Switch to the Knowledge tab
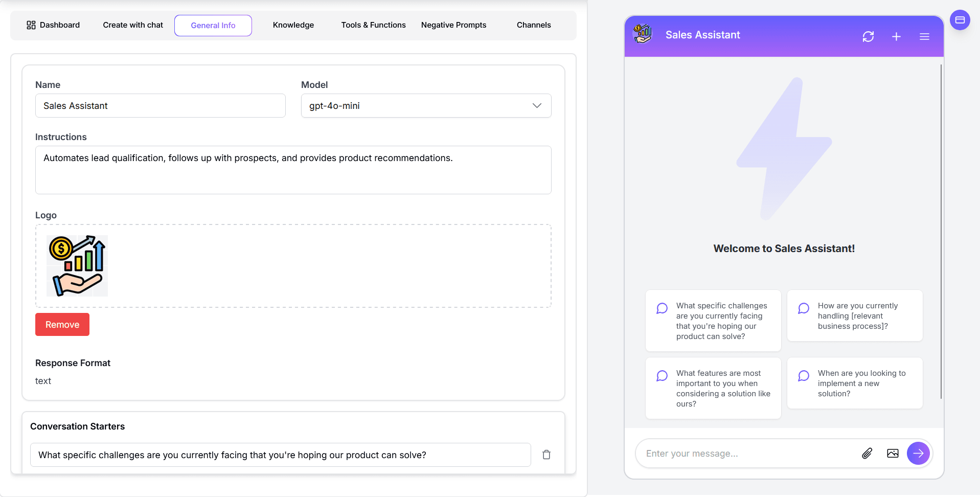Screen dimensions: 980x497 point(293,25)
